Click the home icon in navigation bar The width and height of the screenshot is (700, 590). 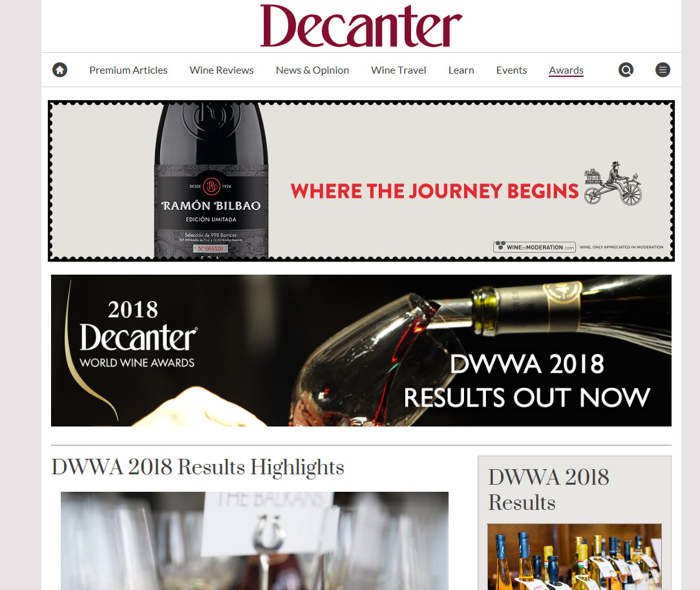coord(60,70)
